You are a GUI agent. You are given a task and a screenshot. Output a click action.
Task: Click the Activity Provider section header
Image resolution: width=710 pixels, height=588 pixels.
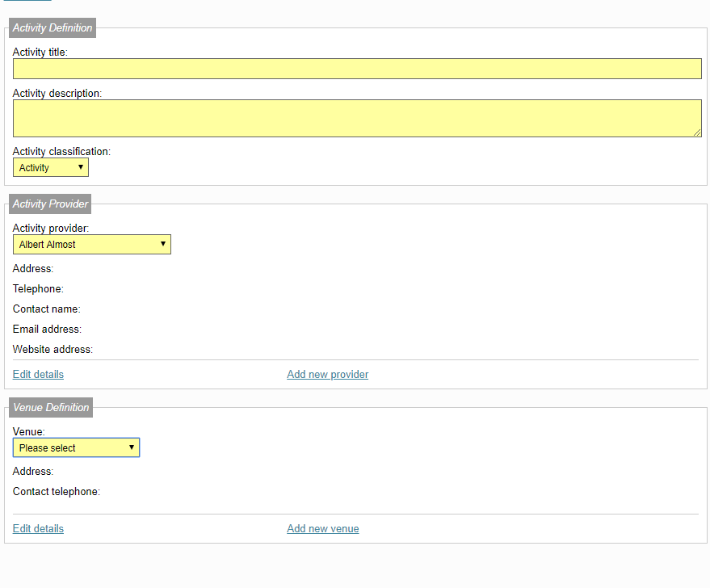50,204
